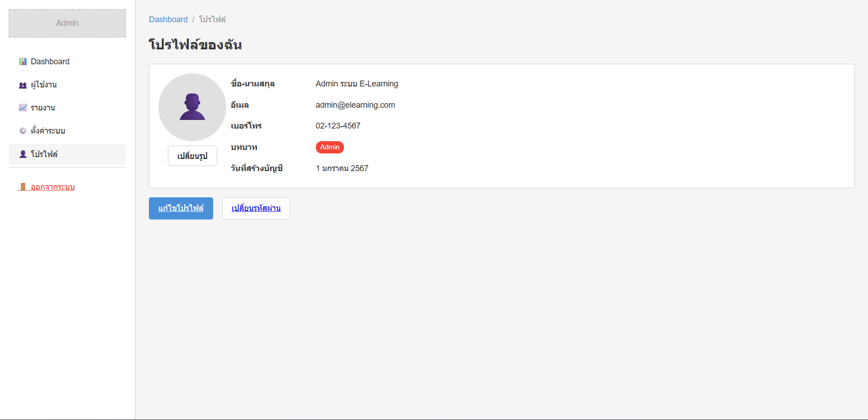Click the gear icon for system settings
The image size is (868, 420).
23,131
